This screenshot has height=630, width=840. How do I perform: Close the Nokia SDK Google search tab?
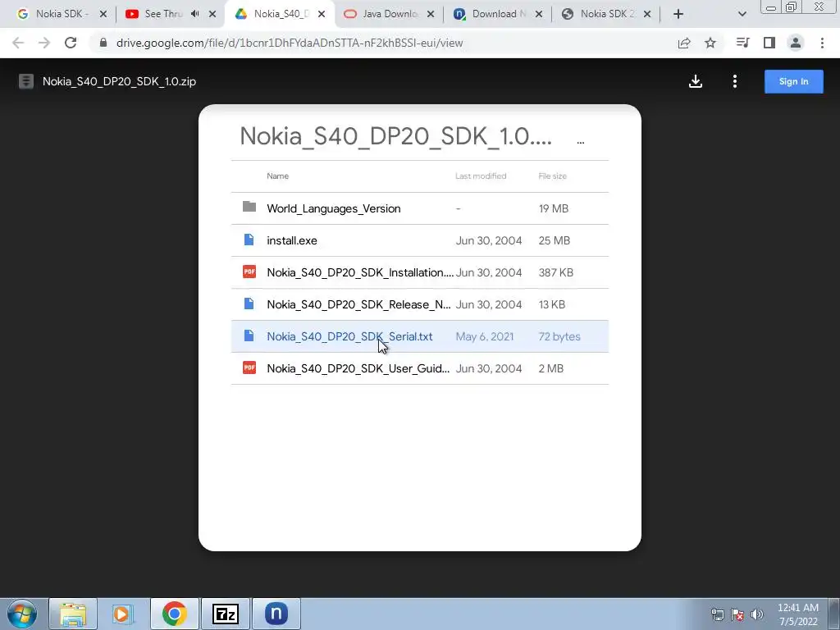103,14
